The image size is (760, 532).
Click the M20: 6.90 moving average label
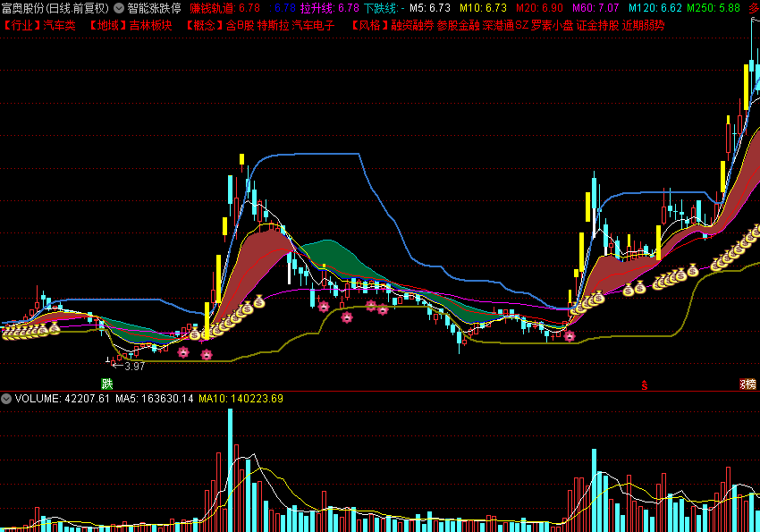click(x=539, y=8)
